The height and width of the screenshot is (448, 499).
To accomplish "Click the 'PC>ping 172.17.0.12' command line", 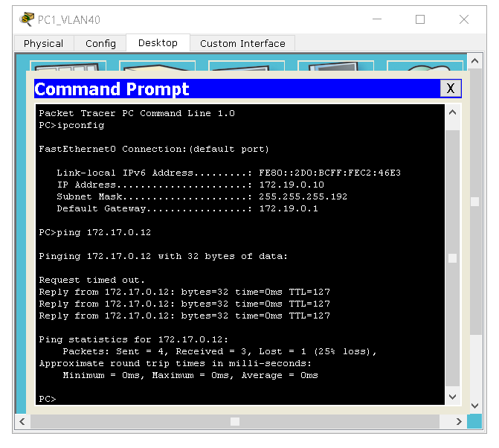I will click(95, 232).
